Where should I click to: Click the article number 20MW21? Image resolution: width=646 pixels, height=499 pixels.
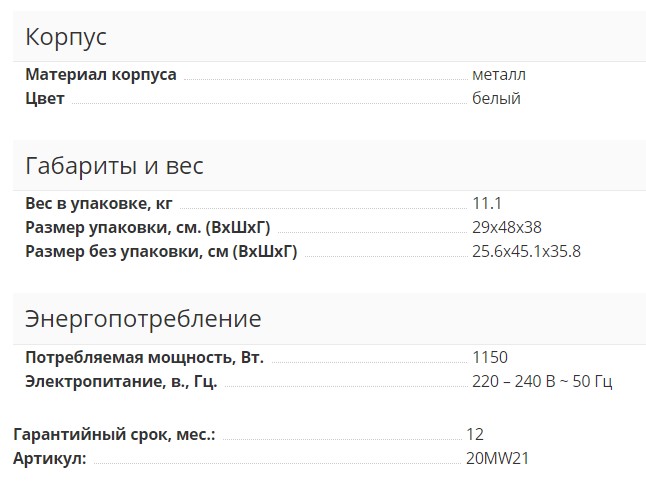click(497, 459)
